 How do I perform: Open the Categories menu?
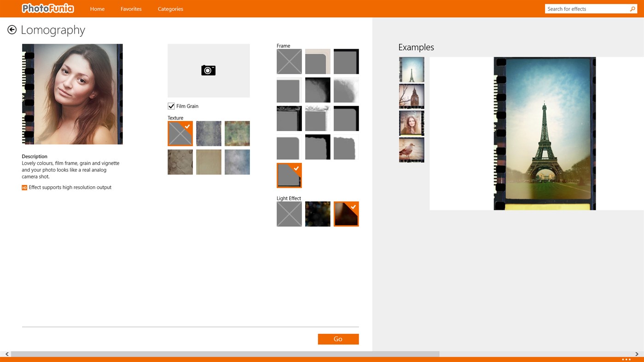[170, 9]
